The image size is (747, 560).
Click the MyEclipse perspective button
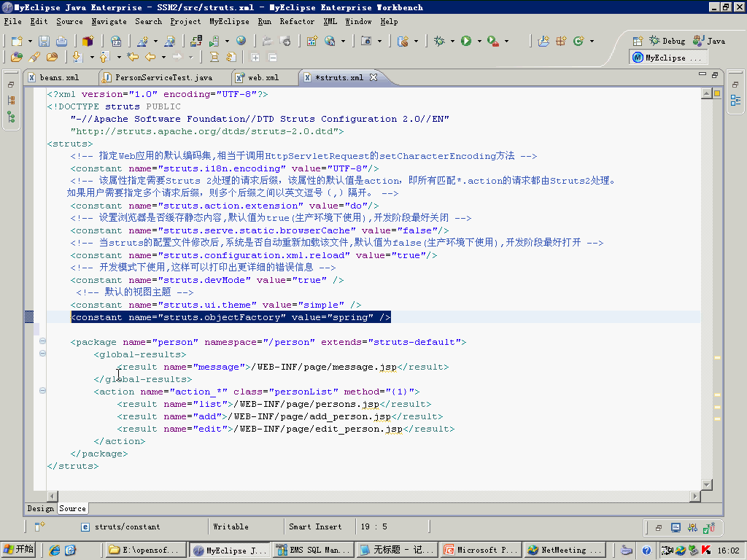(x=667, y=58)
